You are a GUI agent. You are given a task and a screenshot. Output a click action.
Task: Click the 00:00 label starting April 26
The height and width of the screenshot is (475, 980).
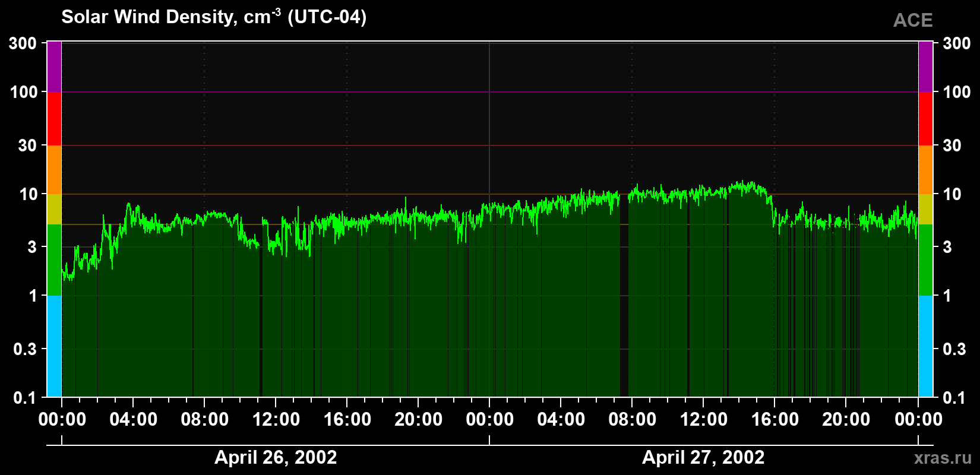click(62, 420)
